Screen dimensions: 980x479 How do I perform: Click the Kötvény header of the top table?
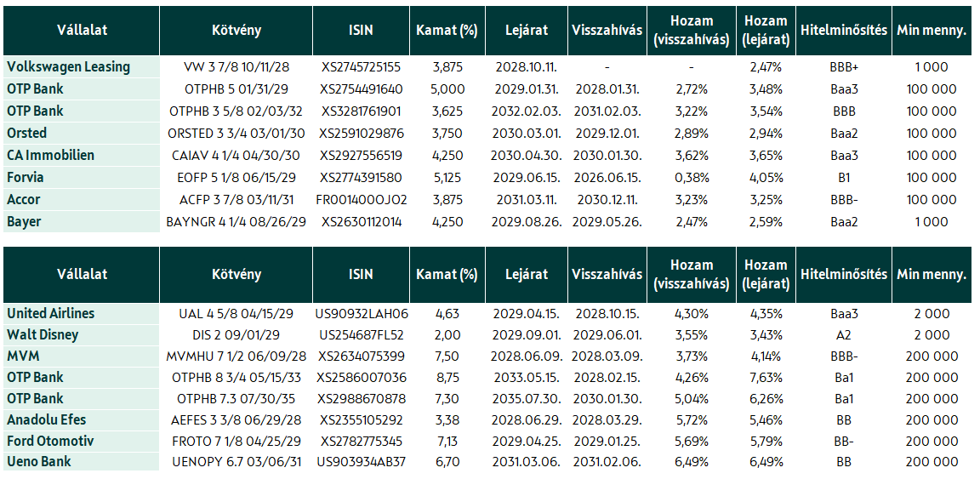(236, 31)
